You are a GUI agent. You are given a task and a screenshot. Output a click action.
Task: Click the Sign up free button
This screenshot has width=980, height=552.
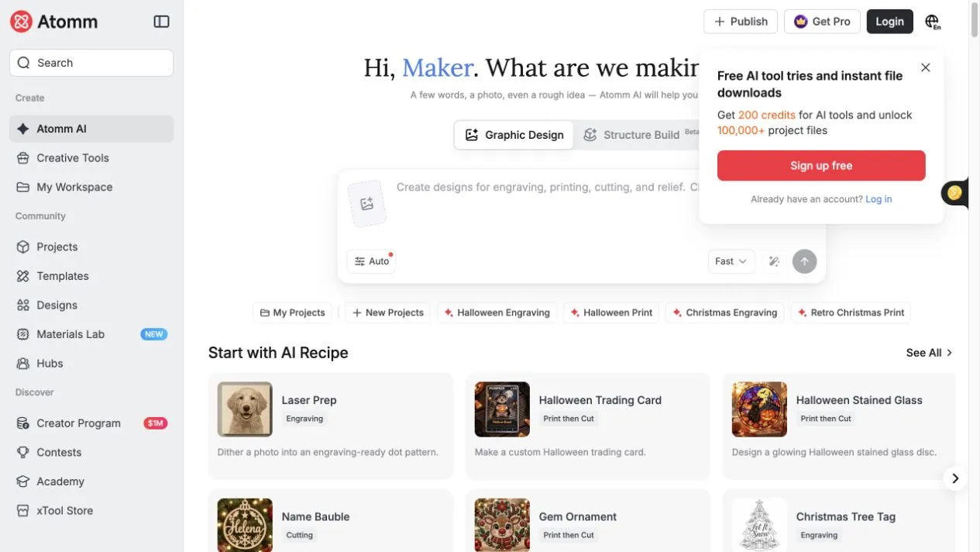click(821, 166)
